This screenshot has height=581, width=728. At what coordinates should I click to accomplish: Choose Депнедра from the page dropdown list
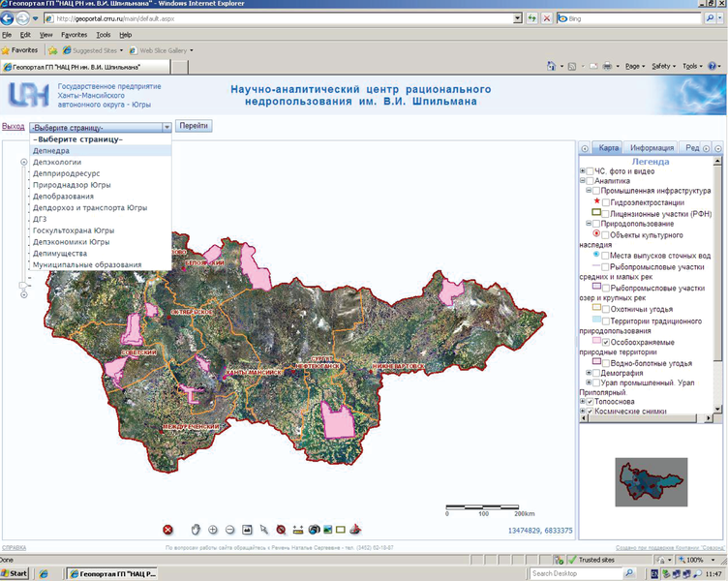pyautogui.click(x=50, y=151)
